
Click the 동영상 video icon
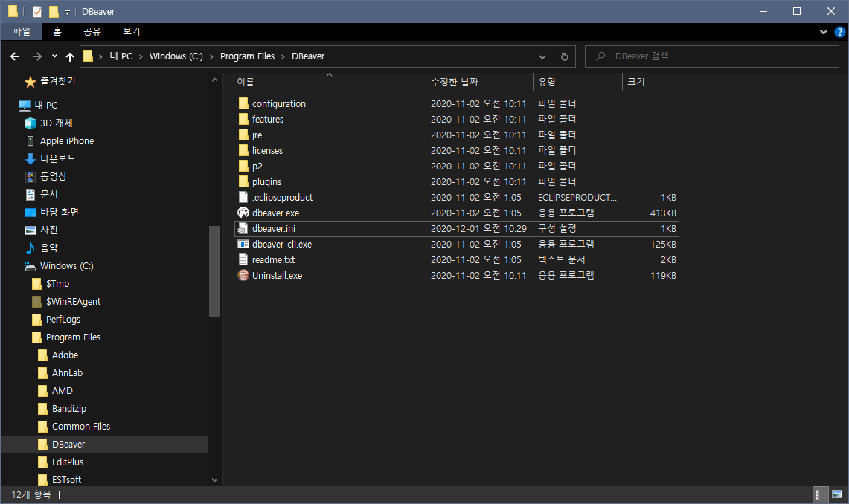point(31,177)
